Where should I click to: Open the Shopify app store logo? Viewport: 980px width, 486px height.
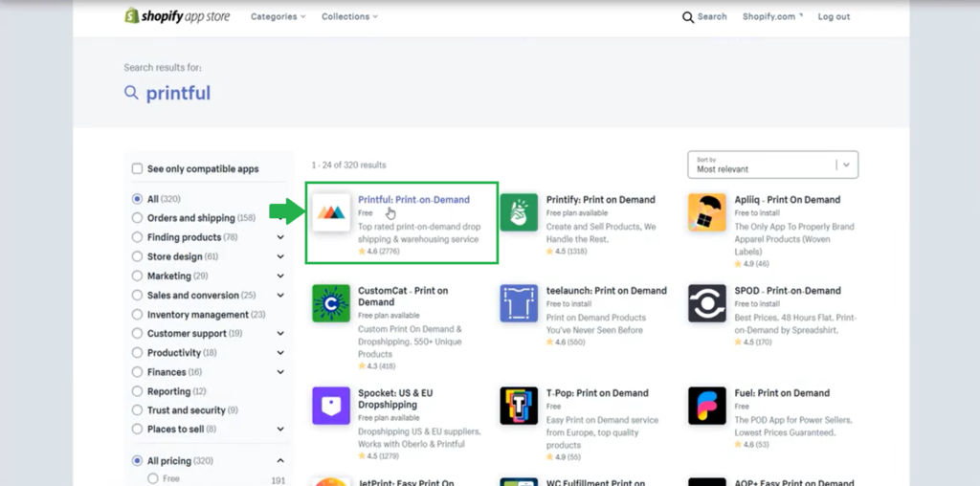coord(177,16)
